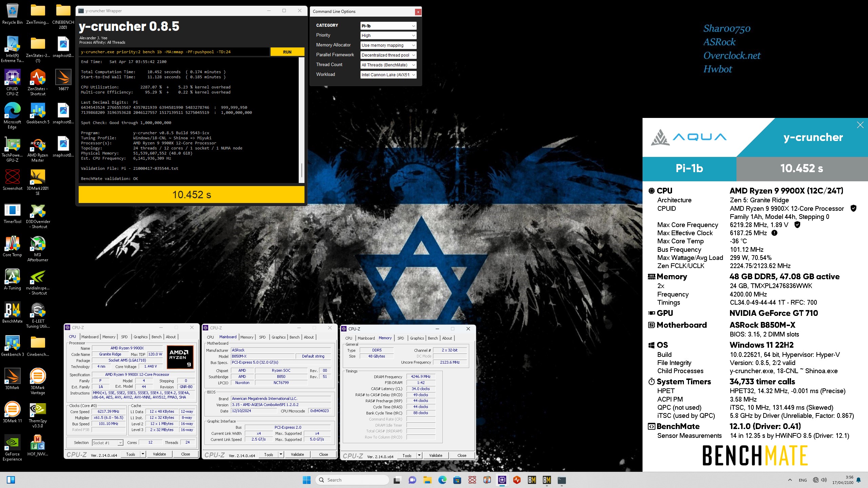
Task: Click Close in the rightmost CPU-Z window
Action: [462, 455]
